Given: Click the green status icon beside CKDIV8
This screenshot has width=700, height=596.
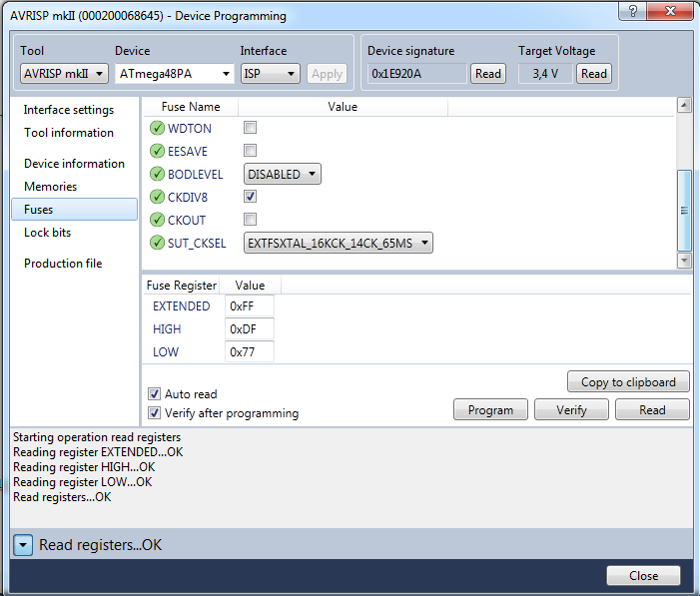Looking at the screenshot, I should (157, 197).
